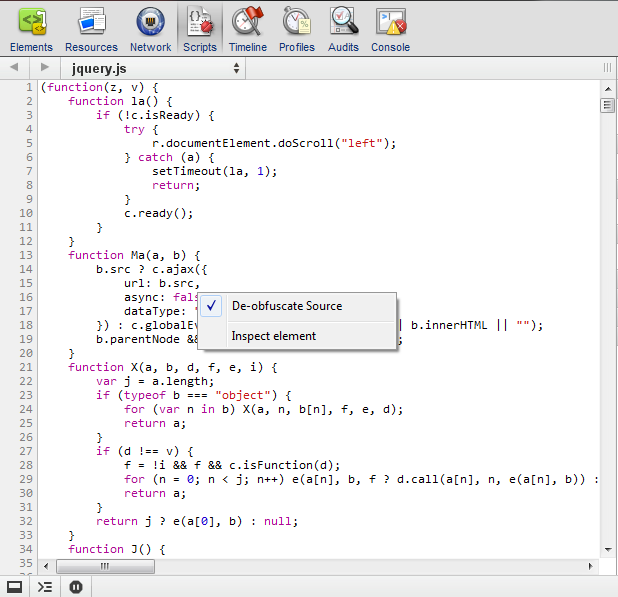Click the horizontal scrollbar left arrow
Image resolution: width=618 pixels, height=597 pixels.
(46, 567)
